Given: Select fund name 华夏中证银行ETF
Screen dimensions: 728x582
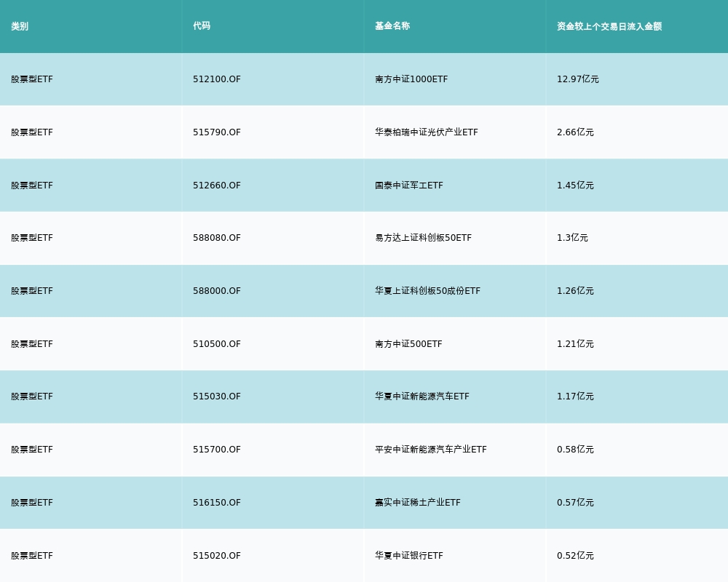Looking at the screenshot, I should pyautogui.click(x=409, y=556).
